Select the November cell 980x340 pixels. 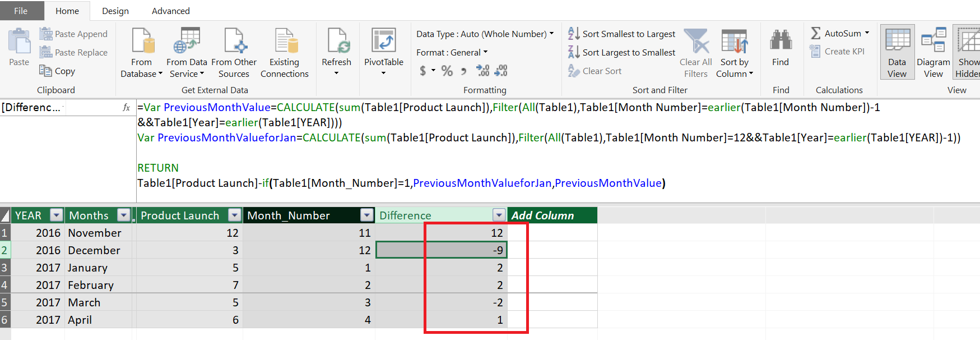pyautogui.click(x=99, y=233)
